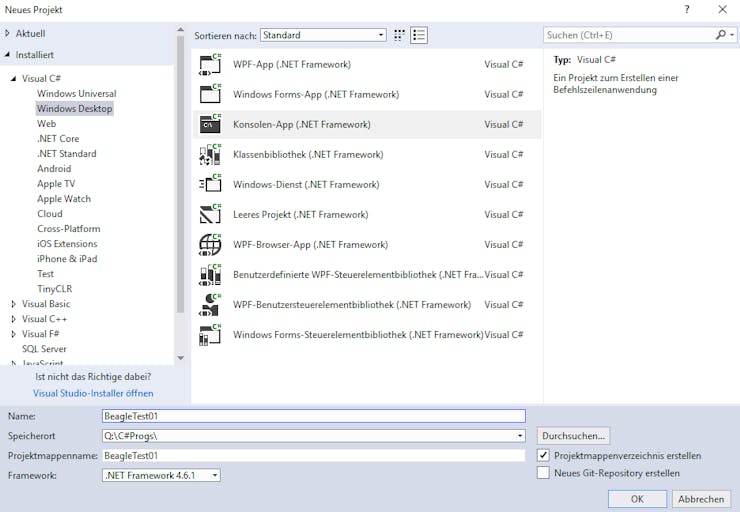The width and height of the screenshot is (740, 512).
Task: Click the WPF-App template icon
Action: click(x=210, y=65)
